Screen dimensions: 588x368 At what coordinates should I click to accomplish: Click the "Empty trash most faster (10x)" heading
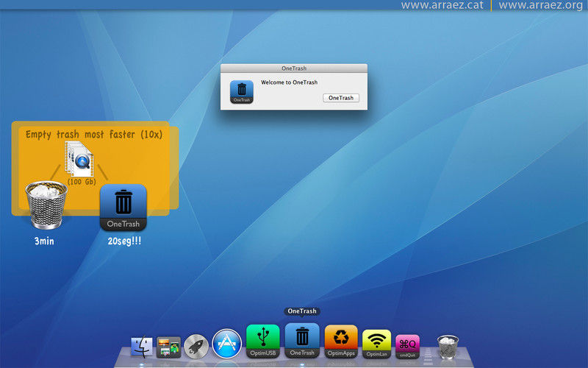tap(94, 135)
